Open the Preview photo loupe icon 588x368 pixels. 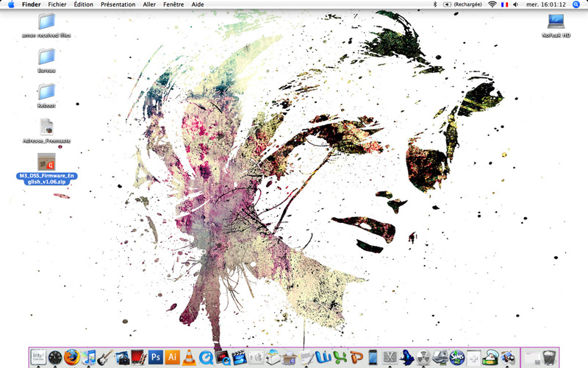(x=507, y=357)
